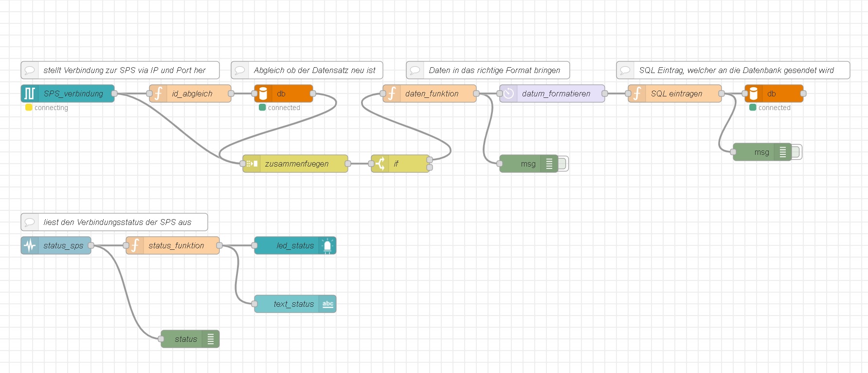Click the list icon on status debug node
This screenshot has height=373, width=868.
pos(211,339)
